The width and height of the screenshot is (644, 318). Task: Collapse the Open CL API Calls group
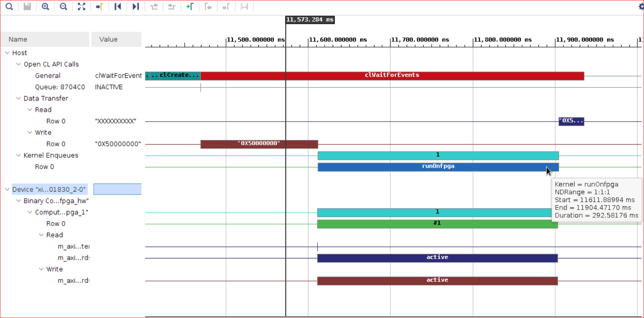(19, 64)
